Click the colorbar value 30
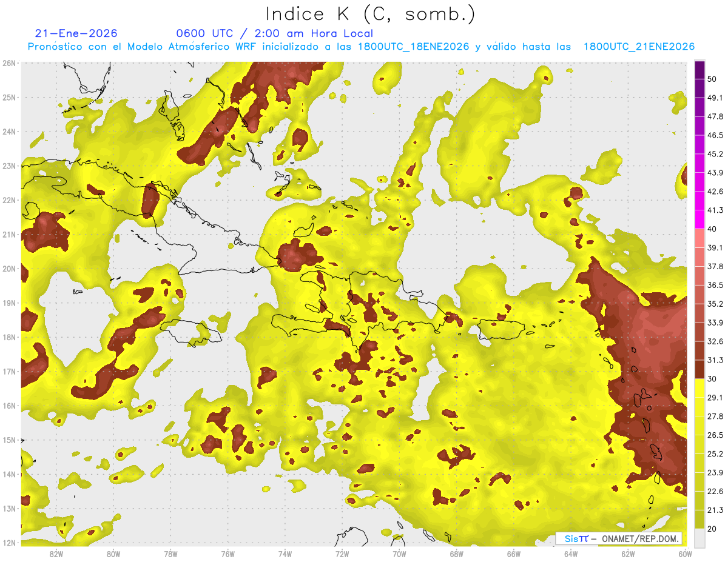Screen dimensions: 728x562 [x=712, y=380]
